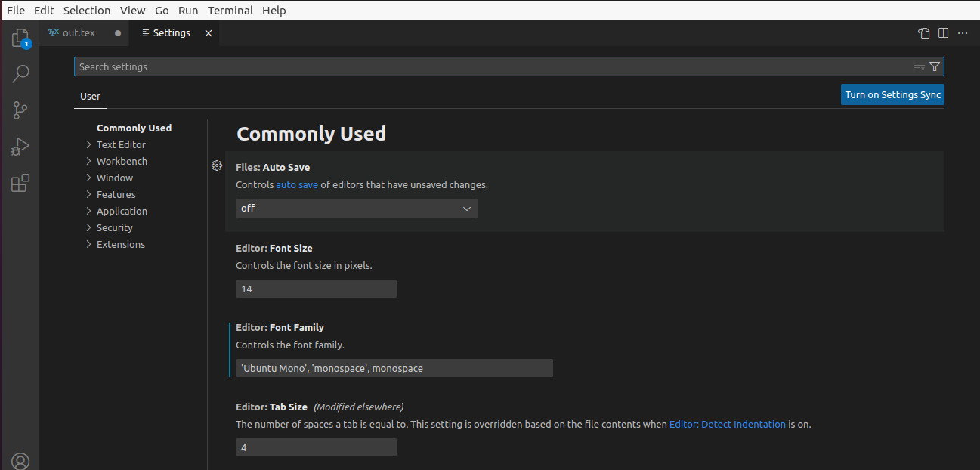Follow the Editor: Detect Indentation link

point(727,424)
